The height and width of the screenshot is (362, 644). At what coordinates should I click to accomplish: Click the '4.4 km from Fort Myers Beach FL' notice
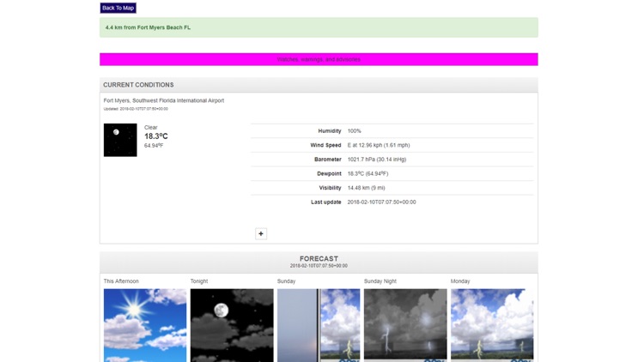(319, 27)
